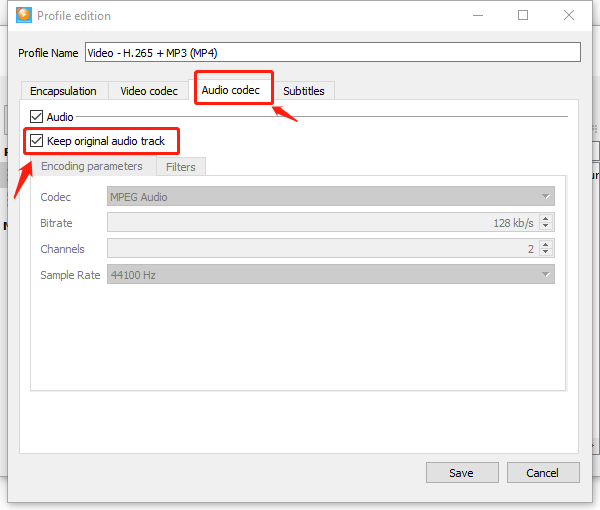
Task: Decrease Channels with the down arrow
Action: click(x=547, y=253)
